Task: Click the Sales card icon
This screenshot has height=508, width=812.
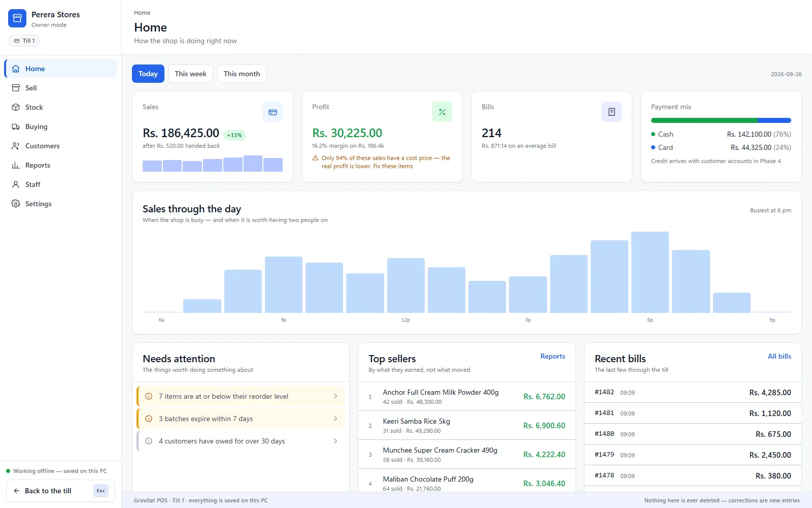Action: 273,112
